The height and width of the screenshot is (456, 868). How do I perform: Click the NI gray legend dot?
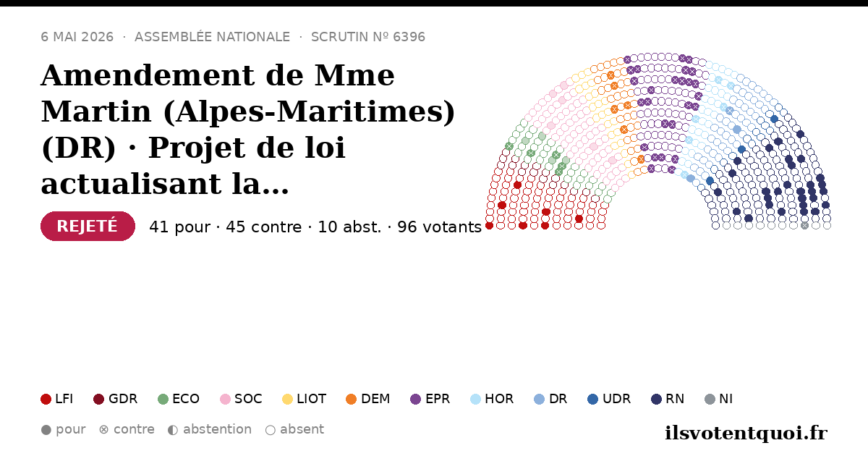(710, 399)
